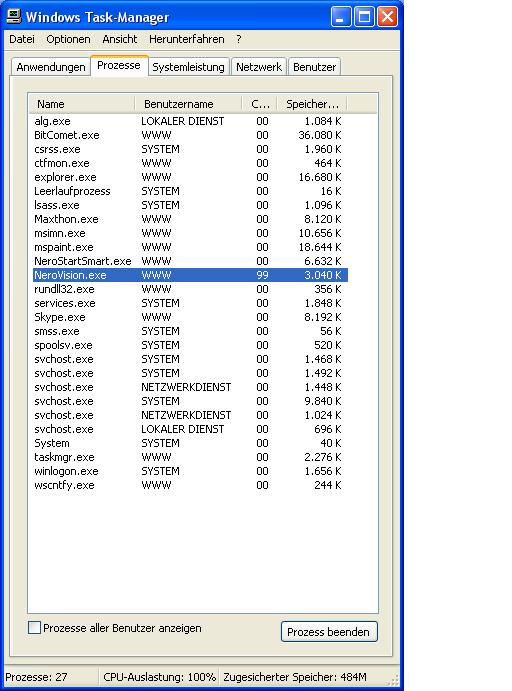Enable 'Prozesse aller Benutzer anzeigen' checkbox
The width and height of the screenshot is (512, 691).
[34, 628]
